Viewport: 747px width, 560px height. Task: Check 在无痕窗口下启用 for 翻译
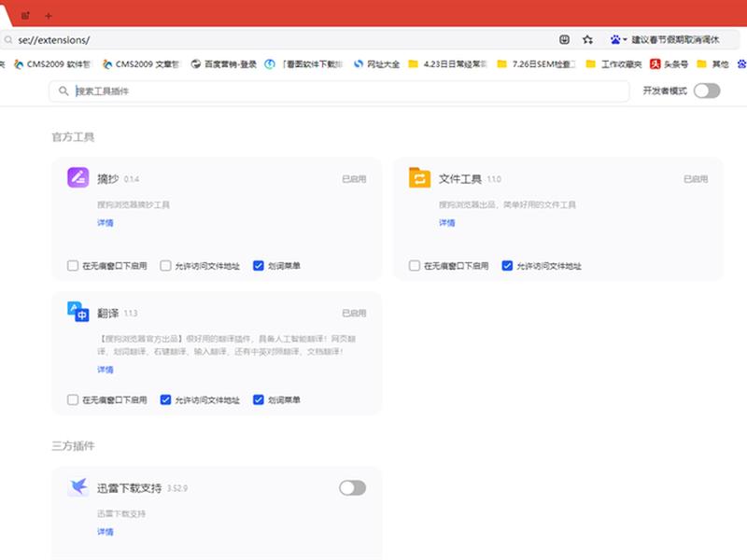[73, 400]
